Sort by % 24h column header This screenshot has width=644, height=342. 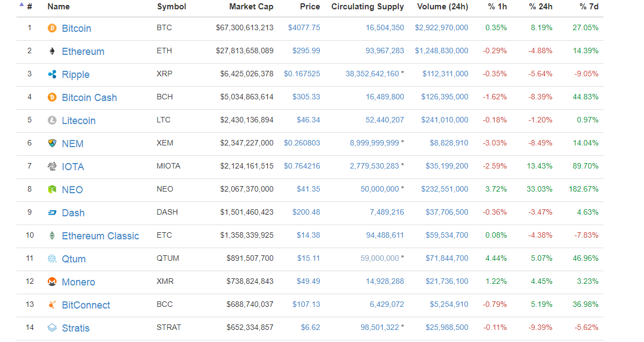[x=540, y=7]
